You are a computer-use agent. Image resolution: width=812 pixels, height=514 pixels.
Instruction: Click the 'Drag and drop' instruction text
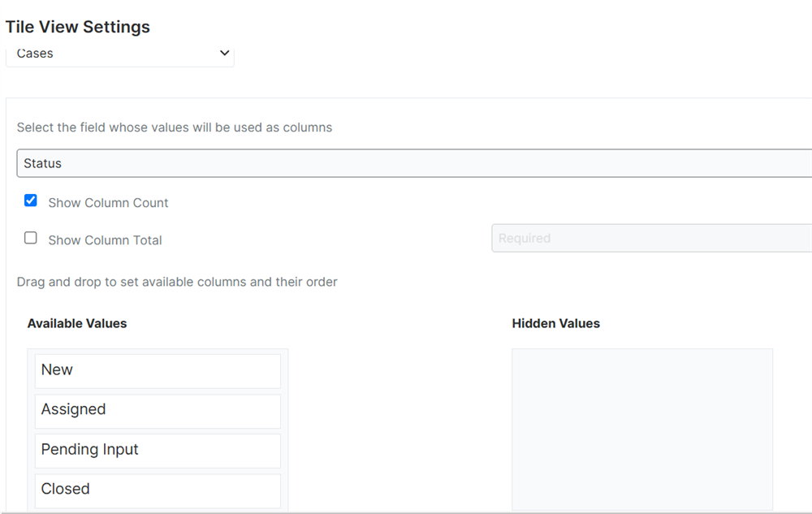177,282
